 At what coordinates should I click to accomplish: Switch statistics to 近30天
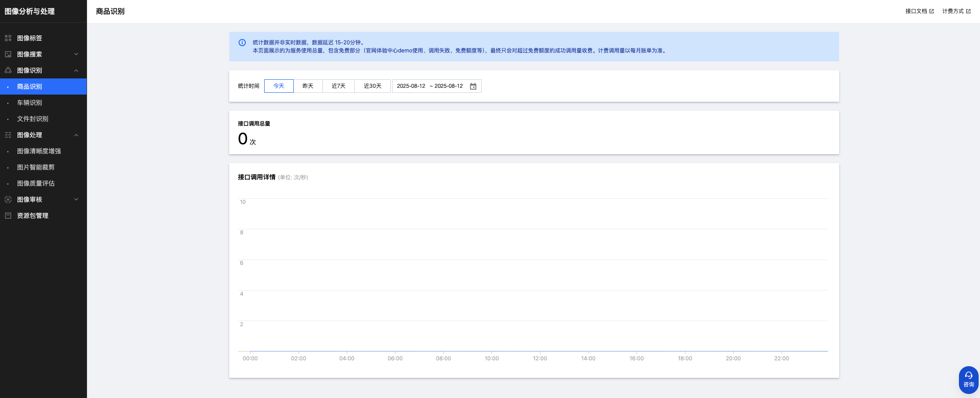(x=372, y=86)
